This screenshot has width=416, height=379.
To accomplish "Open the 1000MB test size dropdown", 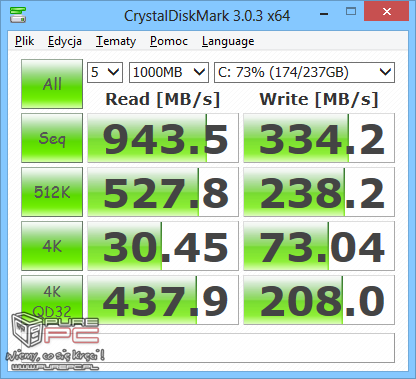I will [169, 72].
